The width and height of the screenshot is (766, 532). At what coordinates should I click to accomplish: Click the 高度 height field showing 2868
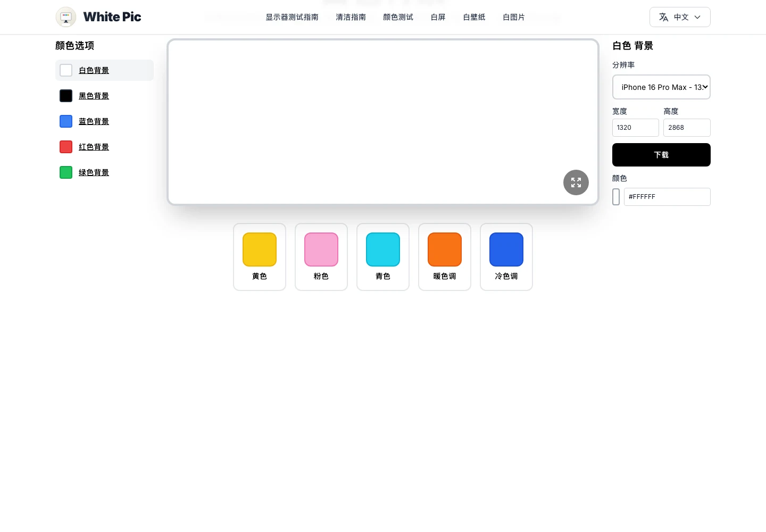pos(687,128)
